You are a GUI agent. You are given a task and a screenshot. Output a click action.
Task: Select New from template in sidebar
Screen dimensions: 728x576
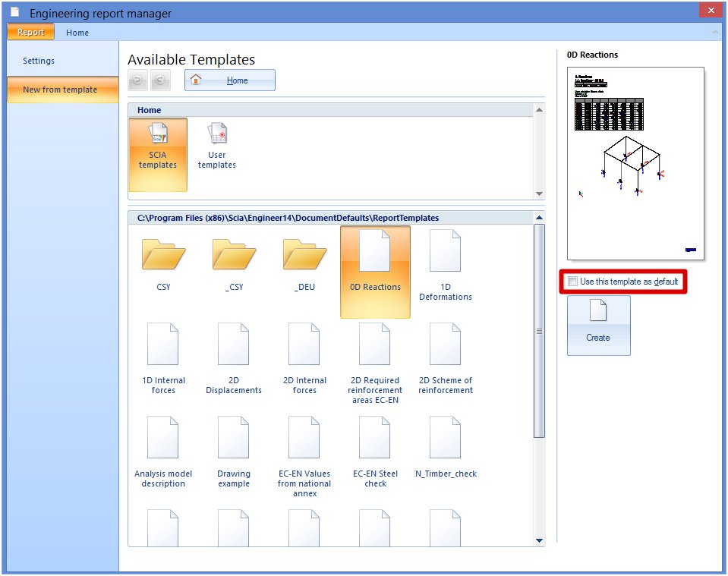click(63, 90)
